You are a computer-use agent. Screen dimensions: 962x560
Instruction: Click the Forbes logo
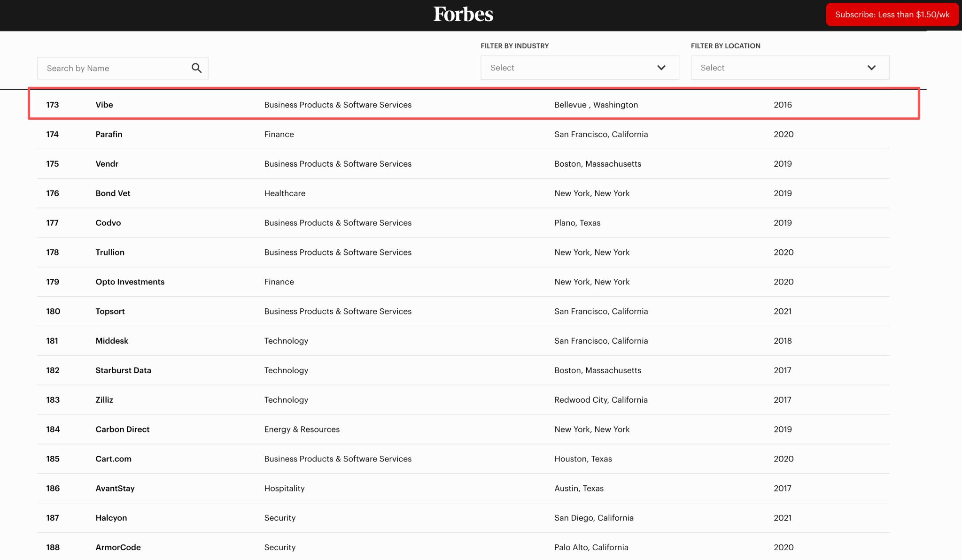point(463,15)
